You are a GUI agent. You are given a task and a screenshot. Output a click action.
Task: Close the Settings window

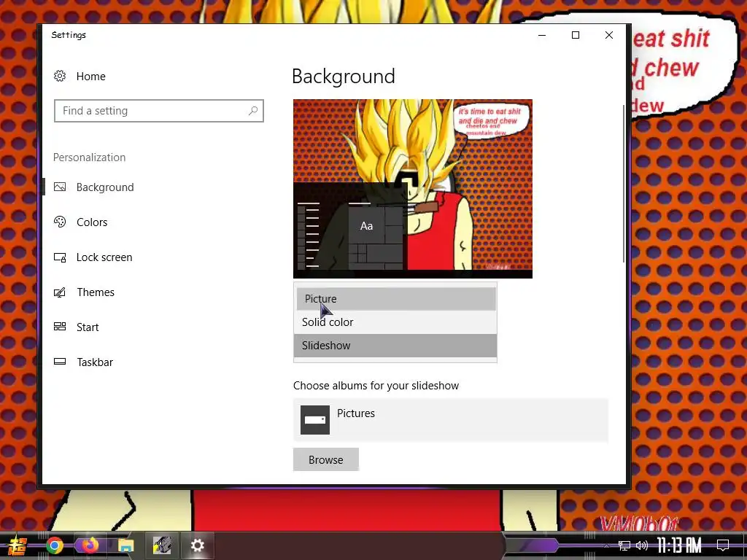click(x=609, y=35)
